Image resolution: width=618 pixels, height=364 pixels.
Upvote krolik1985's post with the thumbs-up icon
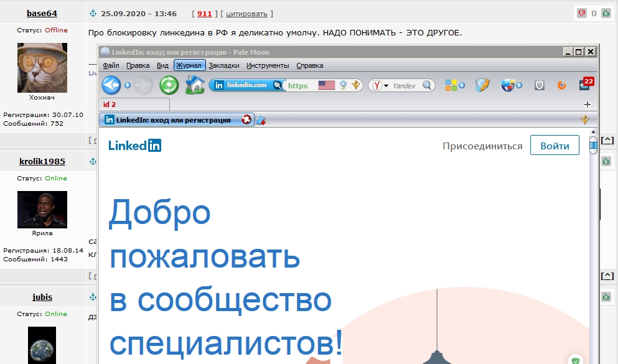coord(606,161)
